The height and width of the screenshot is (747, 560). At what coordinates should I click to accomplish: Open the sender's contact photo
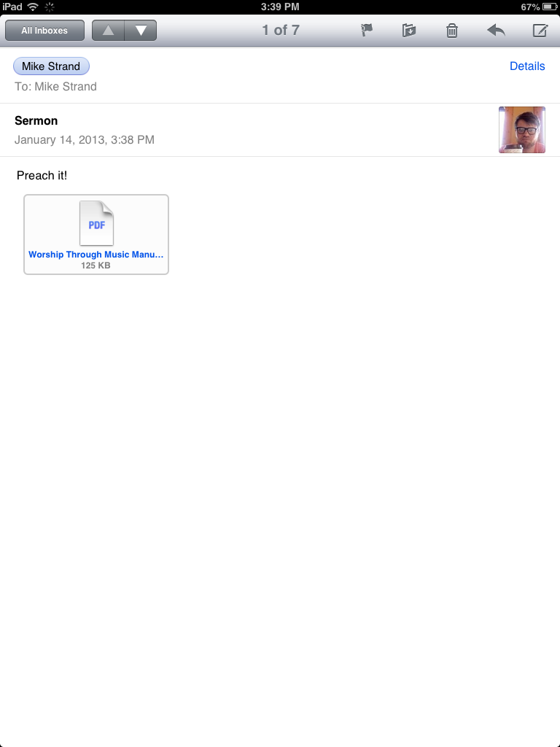pyautogui.click(x=522, y=130)
